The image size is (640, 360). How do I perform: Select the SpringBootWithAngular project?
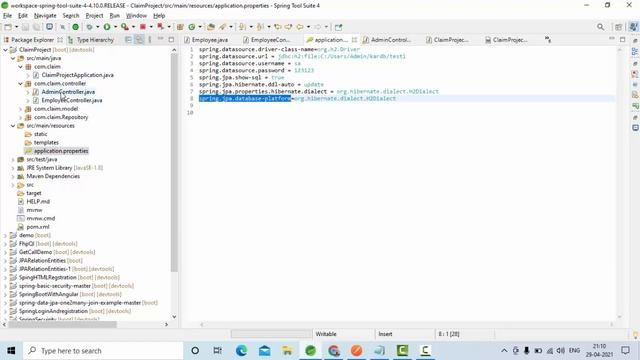point(49,294)
